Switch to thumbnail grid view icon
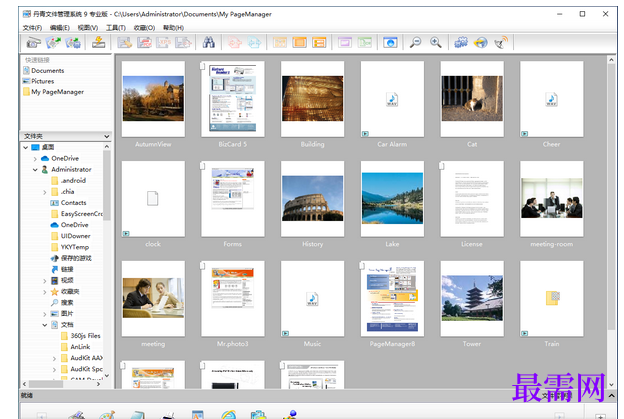 click(280, 42)
